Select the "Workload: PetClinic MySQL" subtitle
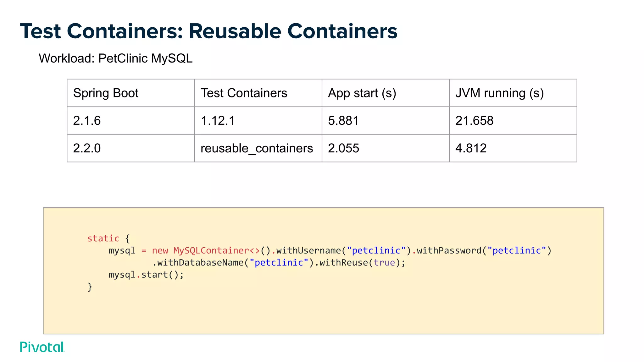Screen dimensions: 644x362 click(x=115, y=58)
